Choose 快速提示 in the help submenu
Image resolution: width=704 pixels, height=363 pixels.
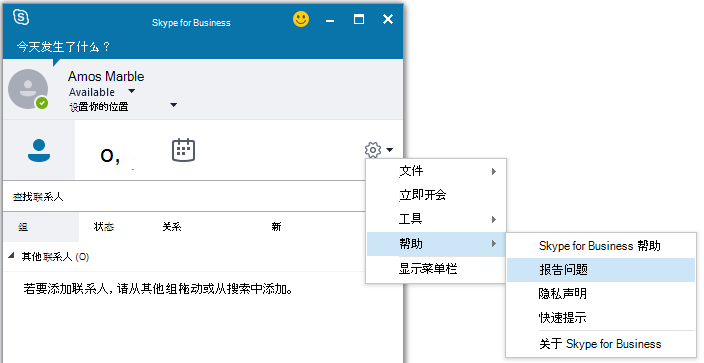(601, 318)
